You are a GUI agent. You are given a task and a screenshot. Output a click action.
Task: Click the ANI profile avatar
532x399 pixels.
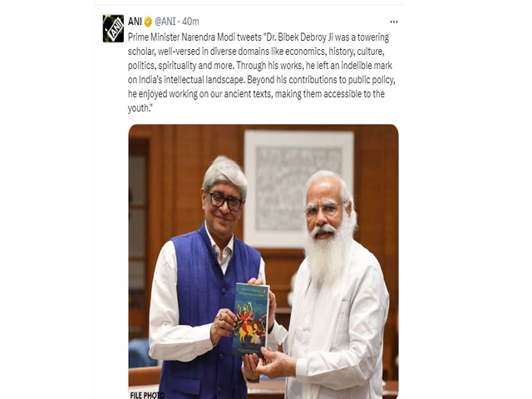point(113,28)
